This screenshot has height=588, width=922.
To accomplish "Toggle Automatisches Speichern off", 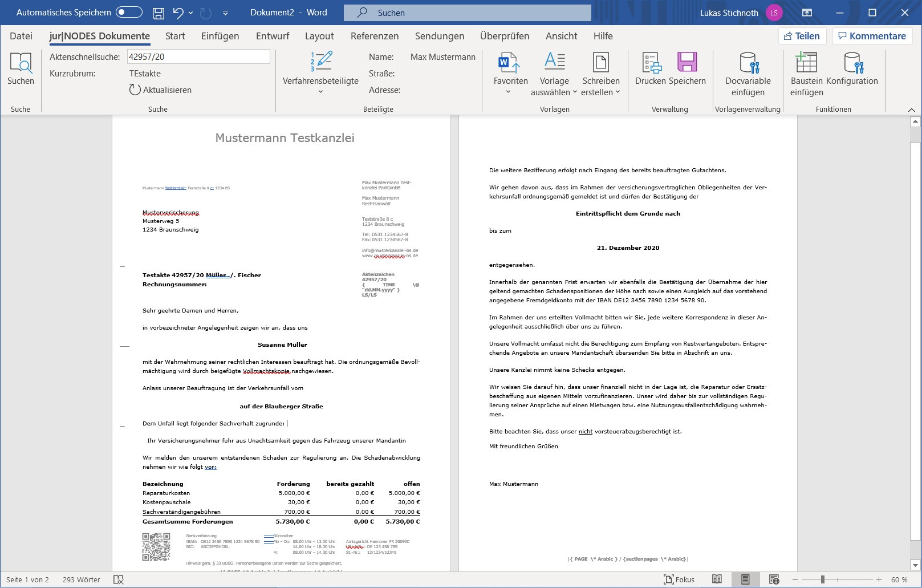I will [x=128, y=12].
